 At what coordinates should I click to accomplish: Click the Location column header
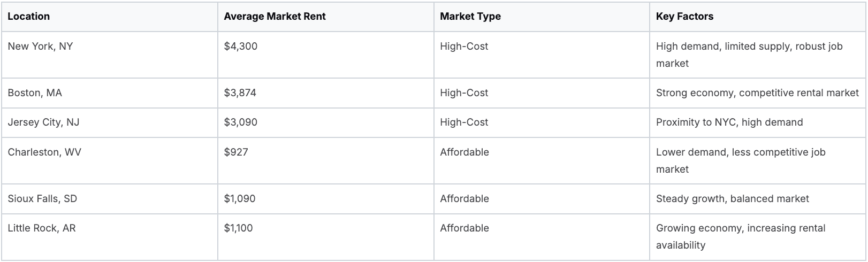click(x=29, y=17)
